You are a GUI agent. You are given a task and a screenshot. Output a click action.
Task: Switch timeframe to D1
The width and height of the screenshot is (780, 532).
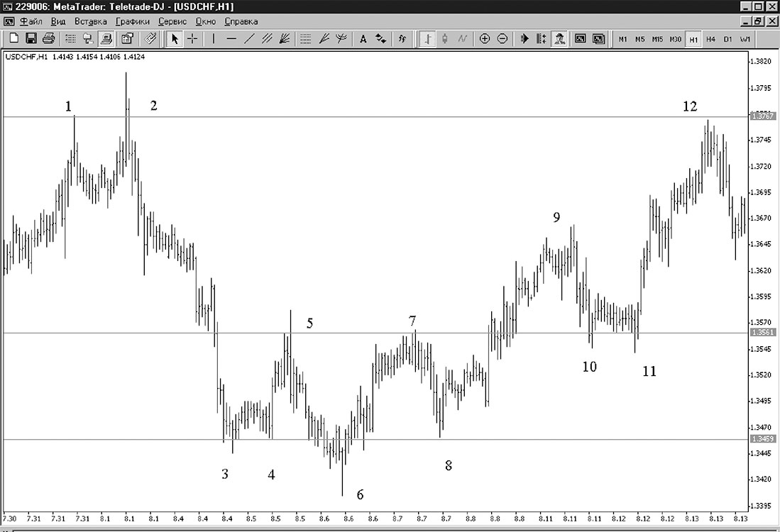(x=727, y=39)
